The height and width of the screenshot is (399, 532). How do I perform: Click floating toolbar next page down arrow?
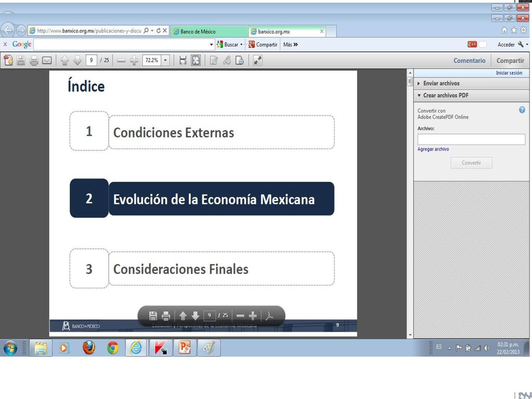click(195, 316)
